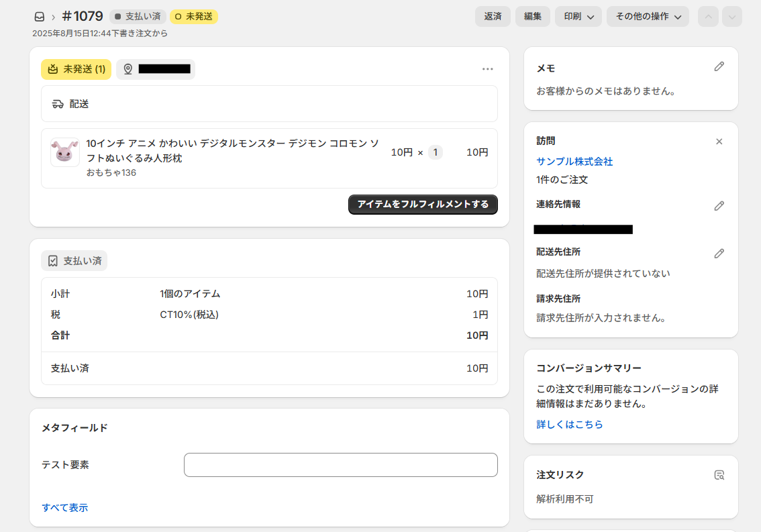This screenshot has height=532, width=761.
Task: Click the テスト要素 text input field
Action: (x=340, y=465)
